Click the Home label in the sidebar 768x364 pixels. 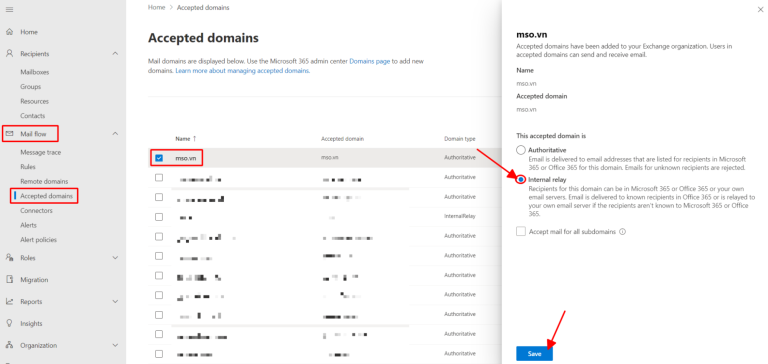tap(29, 32)
